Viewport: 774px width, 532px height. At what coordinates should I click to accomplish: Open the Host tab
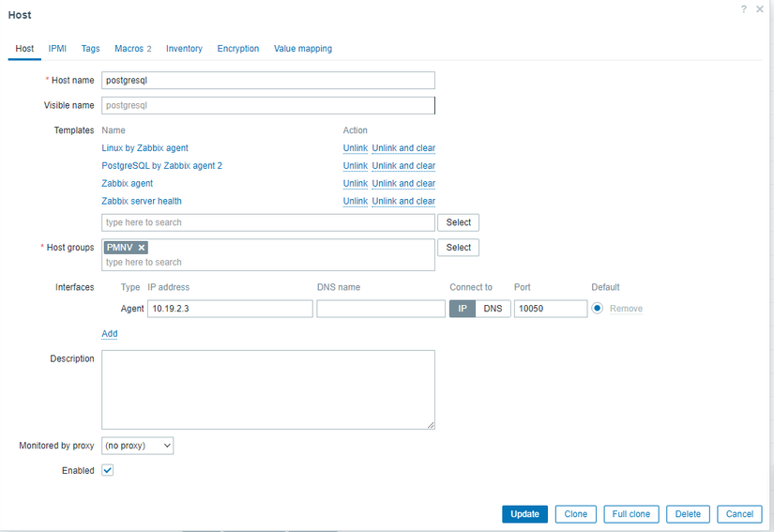[24, 49]
